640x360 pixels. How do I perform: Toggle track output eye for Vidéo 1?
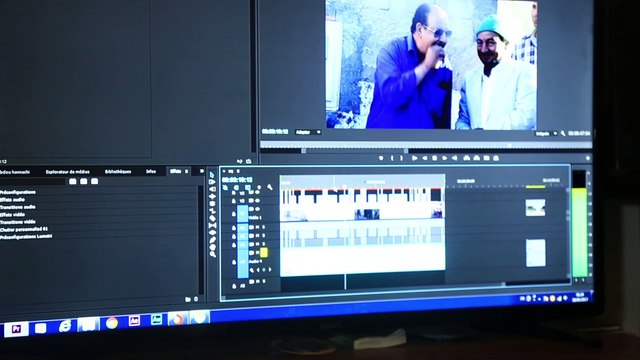click(x=258, y=209)
